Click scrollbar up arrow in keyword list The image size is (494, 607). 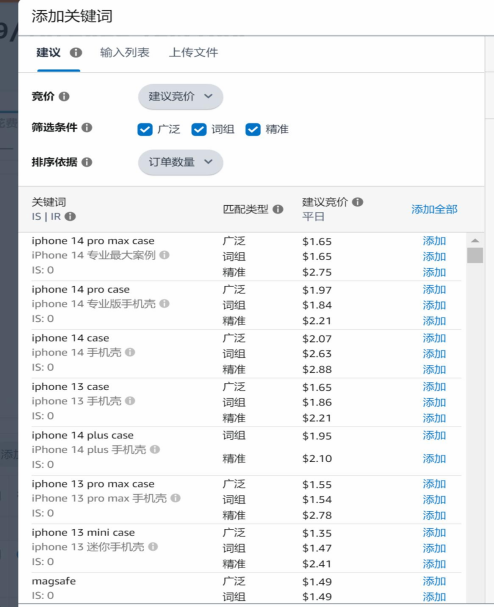475,240
